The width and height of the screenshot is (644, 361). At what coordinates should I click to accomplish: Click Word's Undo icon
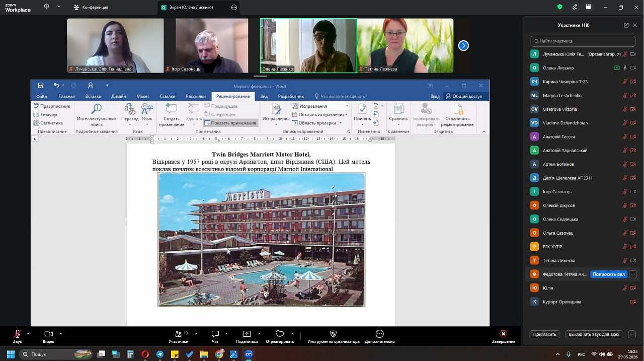[56, 86]
